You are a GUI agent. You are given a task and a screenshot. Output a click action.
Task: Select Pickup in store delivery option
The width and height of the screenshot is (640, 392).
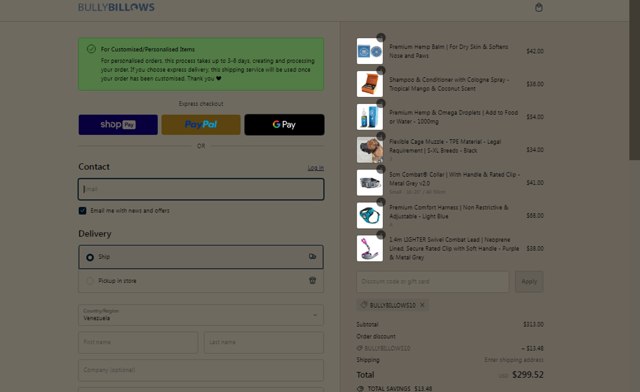[x=201, y=281]
